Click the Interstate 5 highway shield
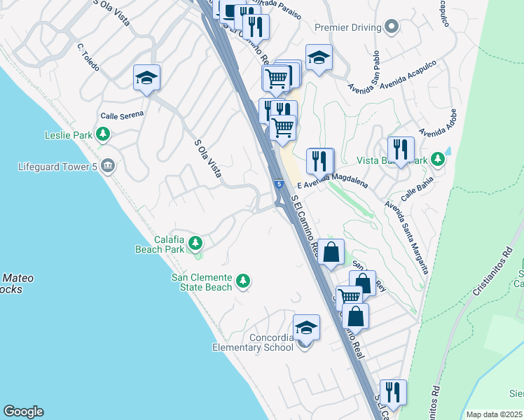524x420 pixels. pos(280,184)
